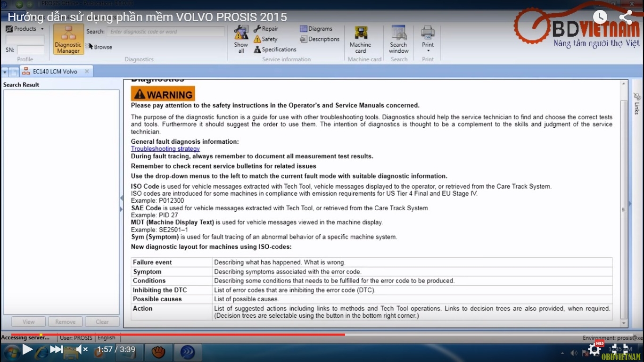Image resolution: width=644 pixels, height=362 pixels.
Task: Focus the diagnostic code search field
Action: [x=165, y=32]
